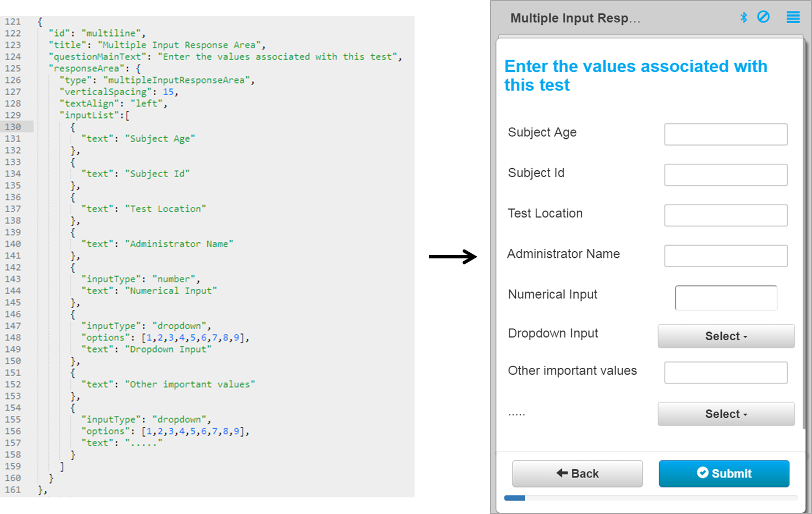Click into the Subject Id field
Screen dimensions: 812x514
click(725, 175)
